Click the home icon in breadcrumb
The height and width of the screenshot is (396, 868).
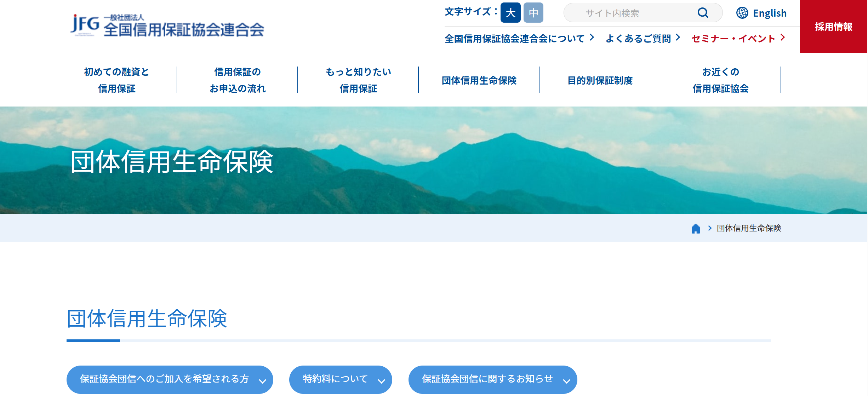tap(696, 229)
